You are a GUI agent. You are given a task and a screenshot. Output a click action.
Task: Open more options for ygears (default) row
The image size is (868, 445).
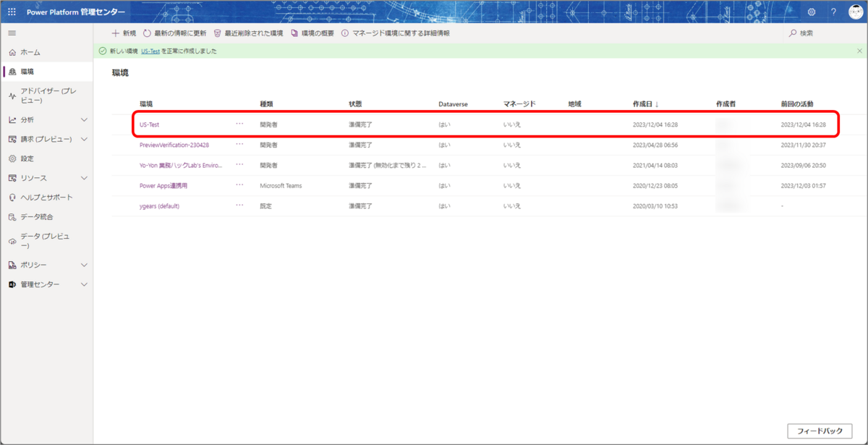coord(239,205)
